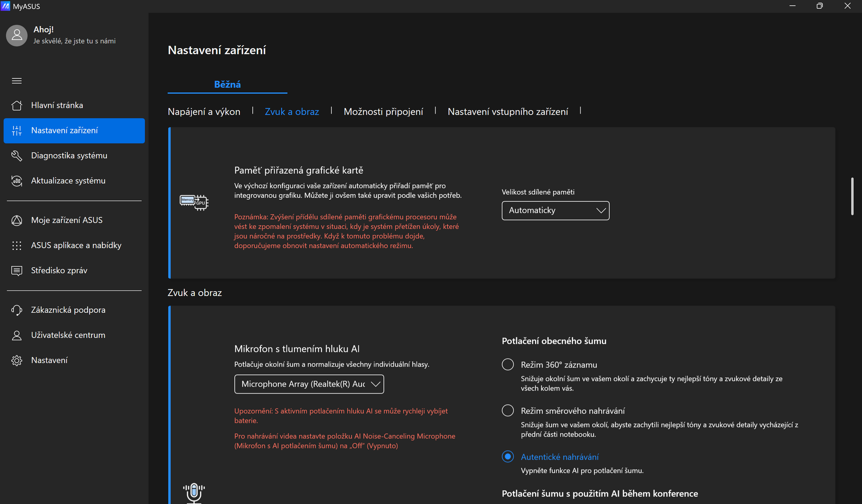862x504 pixels.
Task: Open Zákaznická podpora headset icon
Action: (17, 310)
